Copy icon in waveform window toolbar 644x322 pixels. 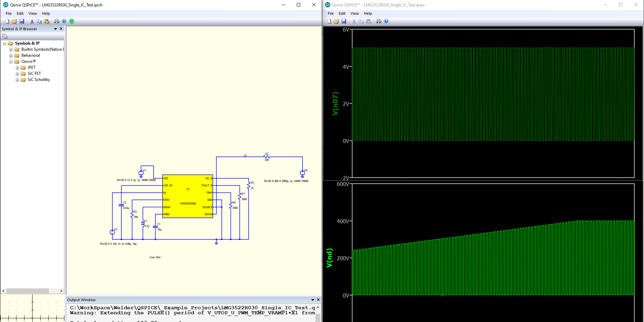pos(361,21)
